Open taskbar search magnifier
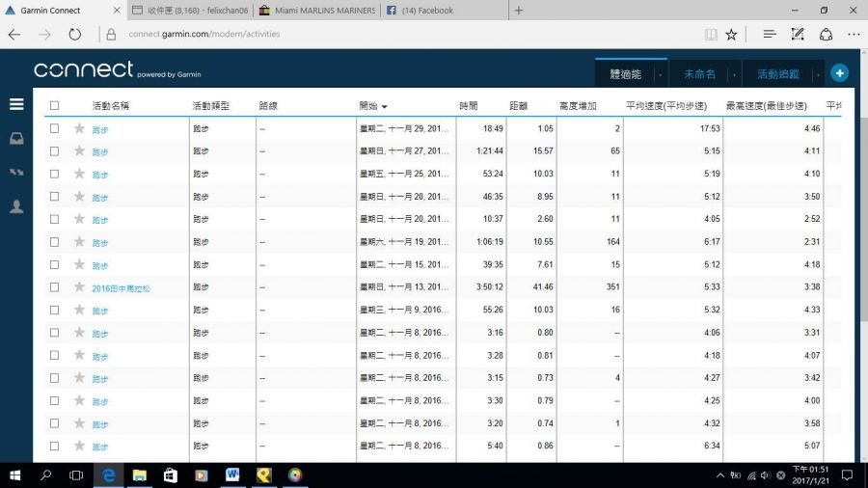 click(46, 475)
